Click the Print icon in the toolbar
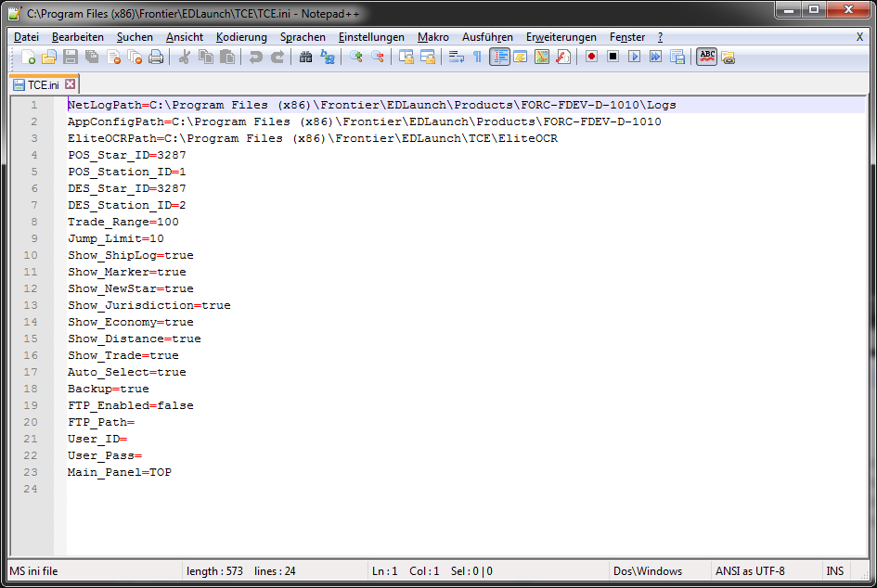This screenshot has width=877, height=588. 156,57
